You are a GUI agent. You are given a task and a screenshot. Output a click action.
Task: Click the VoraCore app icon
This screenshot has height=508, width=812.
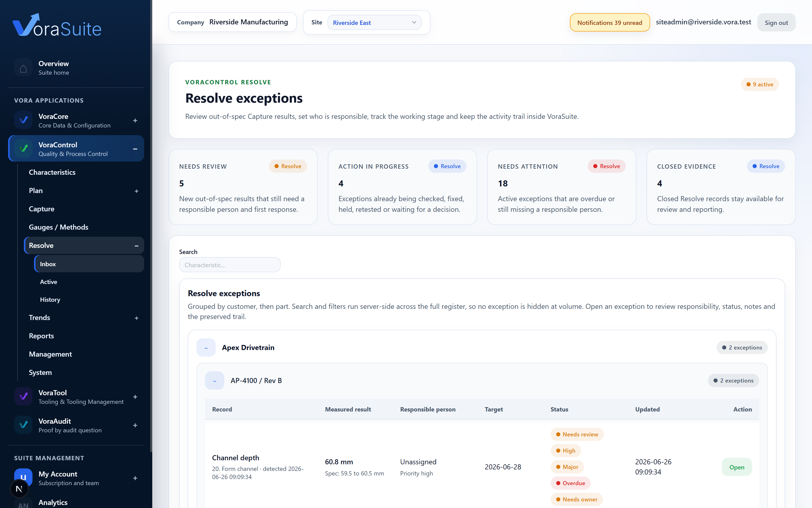[23, 120]
